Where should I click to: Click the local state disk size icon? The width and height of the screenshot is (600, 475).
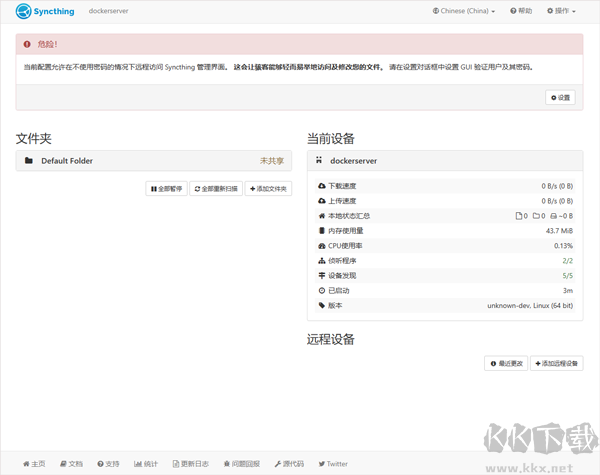click(x=554, y=216)
